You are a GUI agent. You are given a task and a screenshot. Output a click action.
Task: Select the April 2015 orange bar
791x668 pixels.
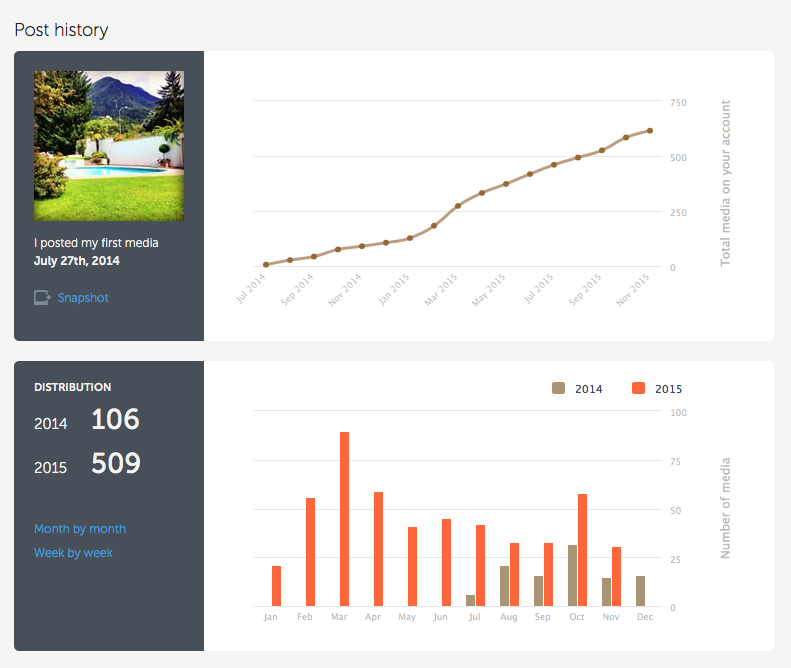pyautogui.click(x=378, y=549)
